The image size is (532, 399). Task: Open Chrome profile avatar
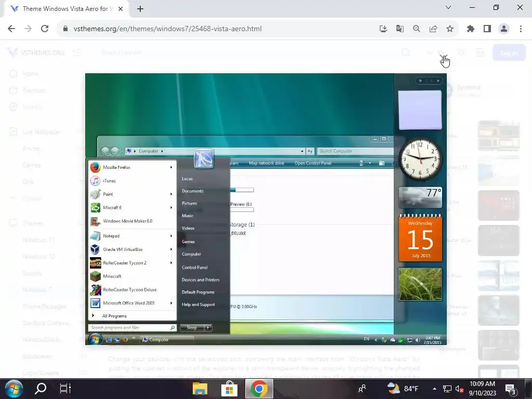[504, 29]
